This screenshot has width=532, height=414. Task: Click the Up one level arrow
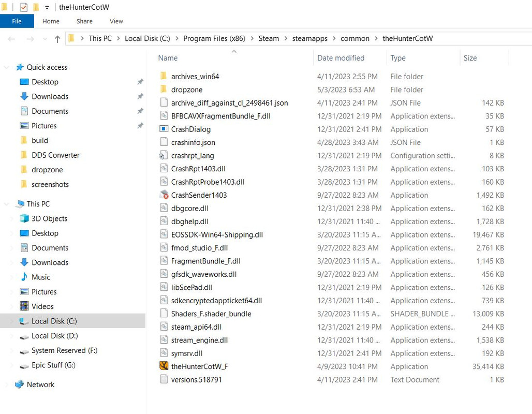click(57, 39)
